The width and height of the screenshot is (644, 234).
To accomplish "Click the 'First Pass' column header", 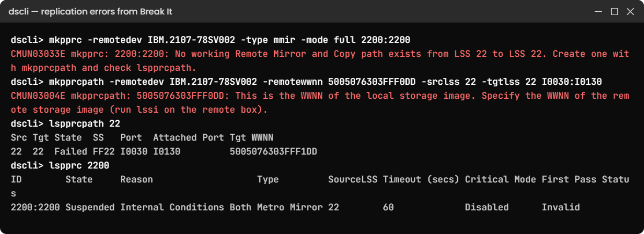I will click(569, 180).
